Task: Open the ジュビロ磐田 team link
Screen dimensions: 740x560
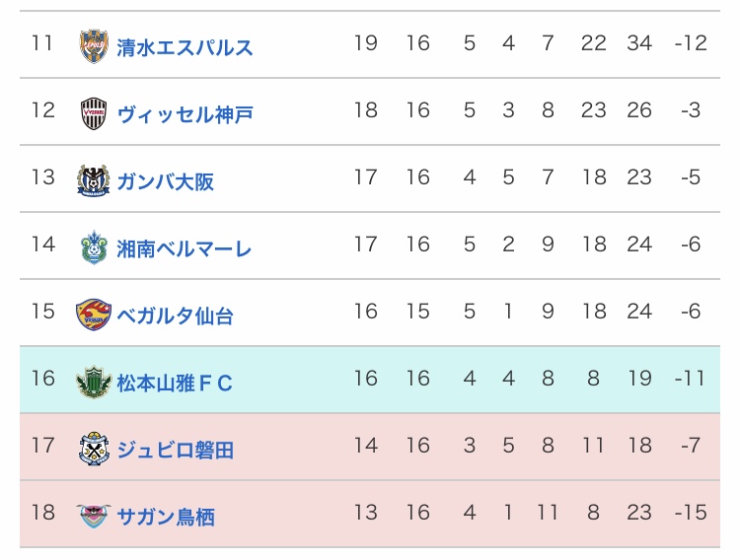Action: coord(175,450)
